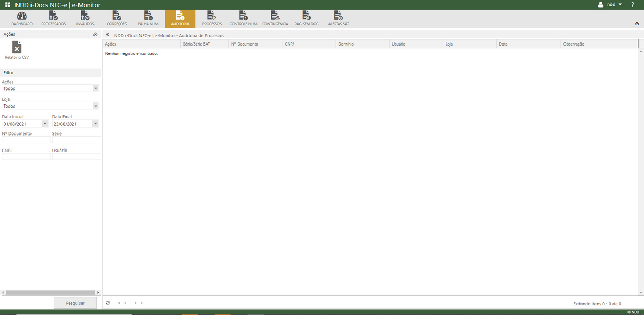Image resolution: width=644 pixels, height=315 pixels.
Task: Open the Loja filter dropdown
Action: pos(95,106)
